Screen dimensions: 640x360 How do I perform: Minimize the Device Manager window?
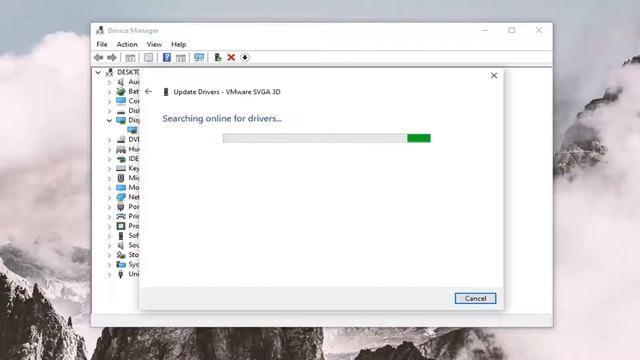click(485, 30)
